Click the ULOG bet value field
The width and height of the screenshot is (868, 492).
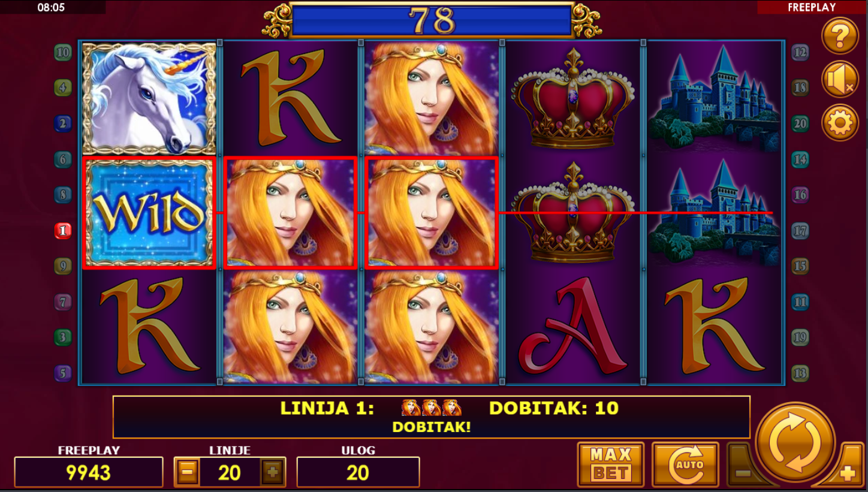click(358, 472)
